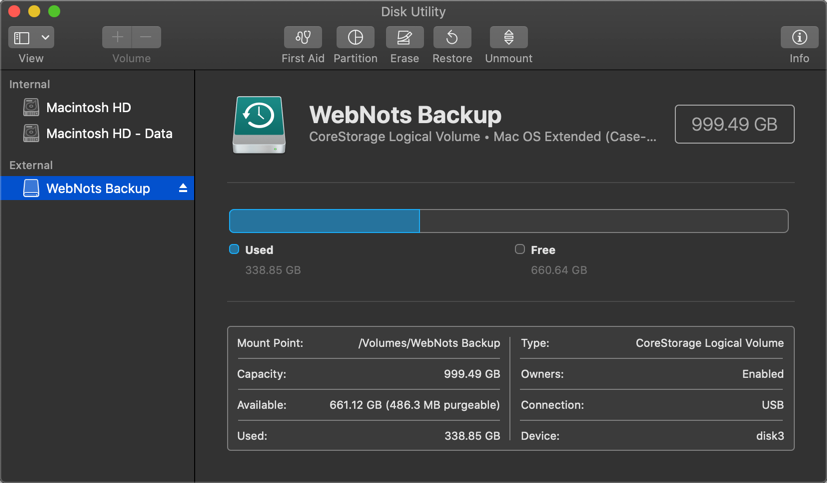Run First Aid on the disk
Image resolution: width=827 pixels, height=483 pixels.
tap(303, 37)
